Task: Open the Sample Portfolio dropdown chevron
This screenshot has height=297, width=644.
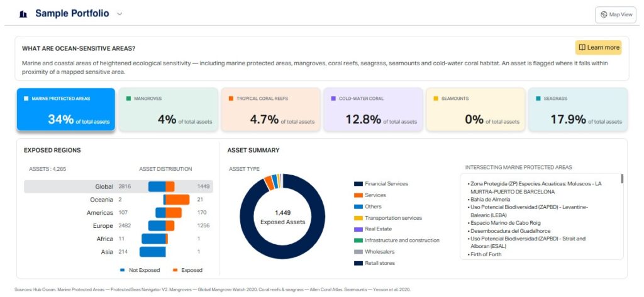Action: pyautogui.click(x=119, y=14)
